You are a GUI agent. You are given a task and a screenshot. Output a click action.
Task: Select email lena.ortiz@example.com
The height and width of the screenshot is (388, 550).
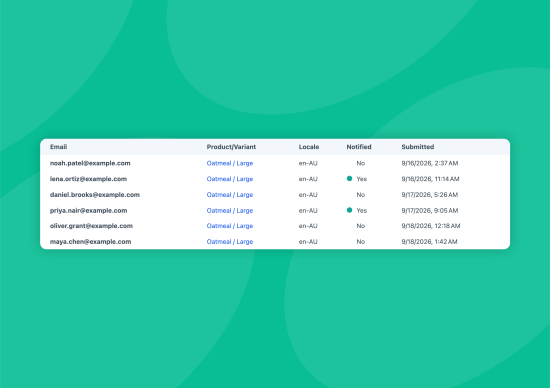point(88,179)
